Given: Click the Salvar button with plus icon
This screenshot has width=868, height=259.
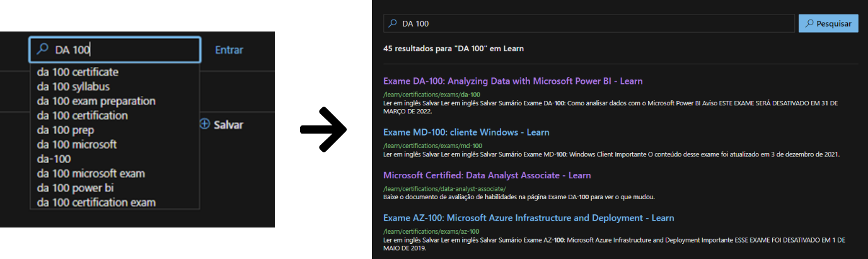Looking at the screenshot, I should (x=221, y=125).
